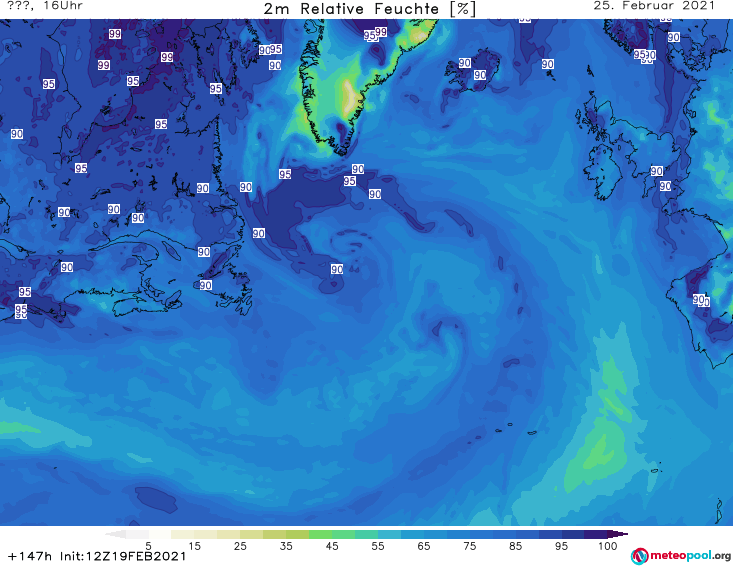Click the legend value '75'
The height and width of the screenshot is (566, 733).
(x=469, y=546)
